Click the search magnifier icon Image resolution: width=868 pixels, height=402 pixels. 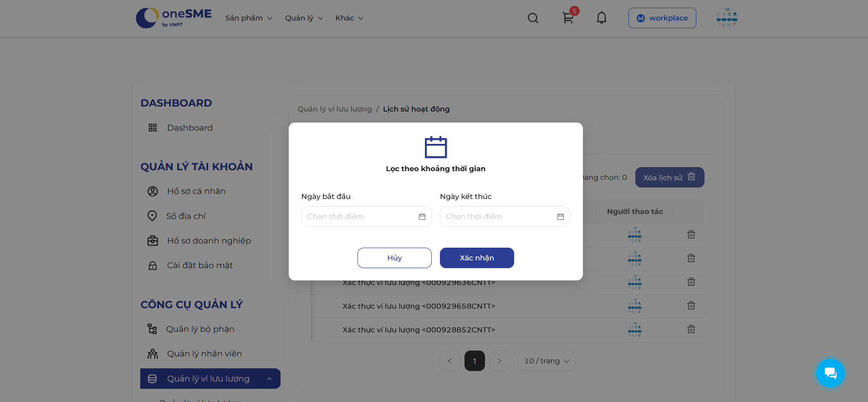(x=533, y=18)
